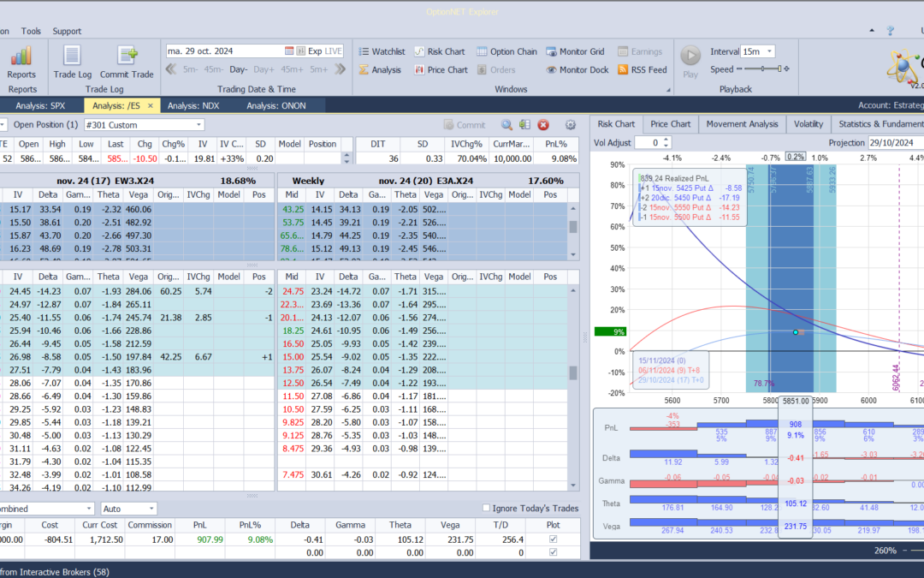Open the Trade Log button
The height and width of the screenshot is (578, 924).
click(x=73, y=62)
